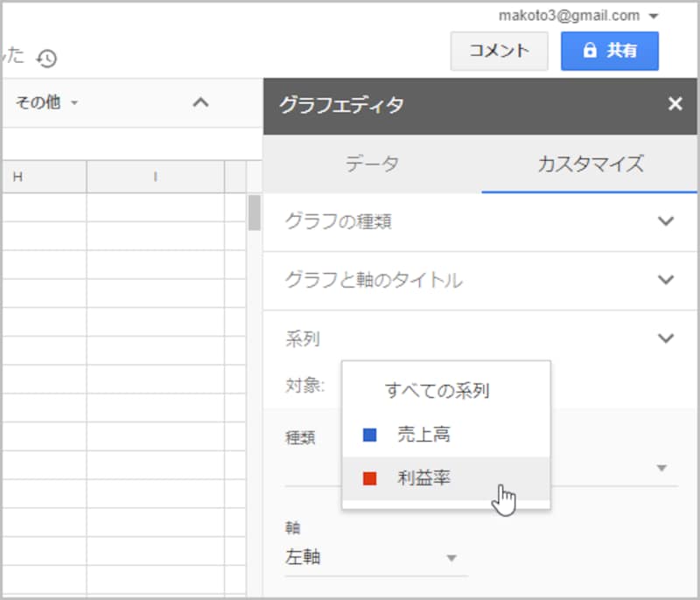Open the 種類 dropdown

662,468
